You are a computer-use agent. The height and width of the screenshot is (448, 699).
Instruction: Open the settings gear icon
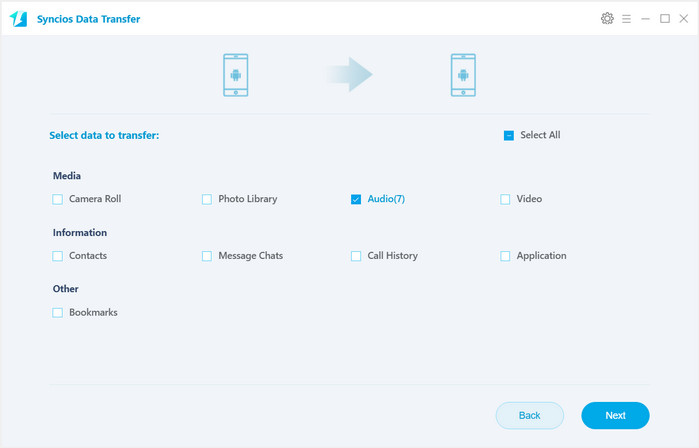pyautogui.click(x=607, y=19)
